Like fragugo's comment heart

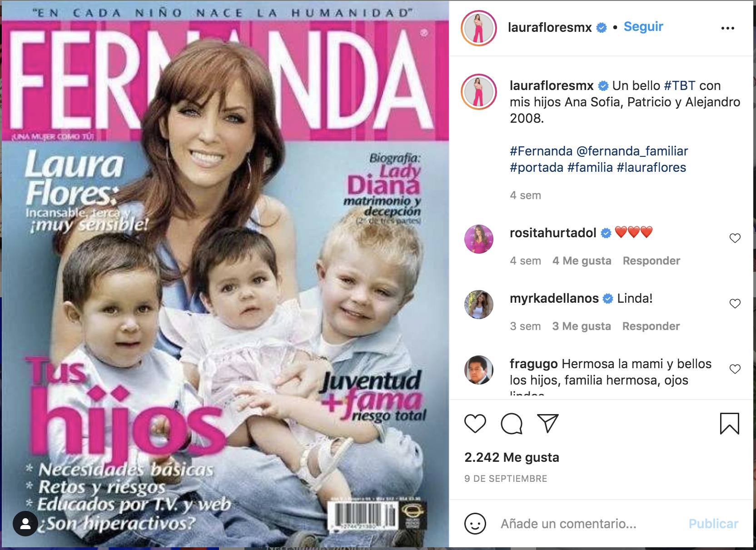735,369
